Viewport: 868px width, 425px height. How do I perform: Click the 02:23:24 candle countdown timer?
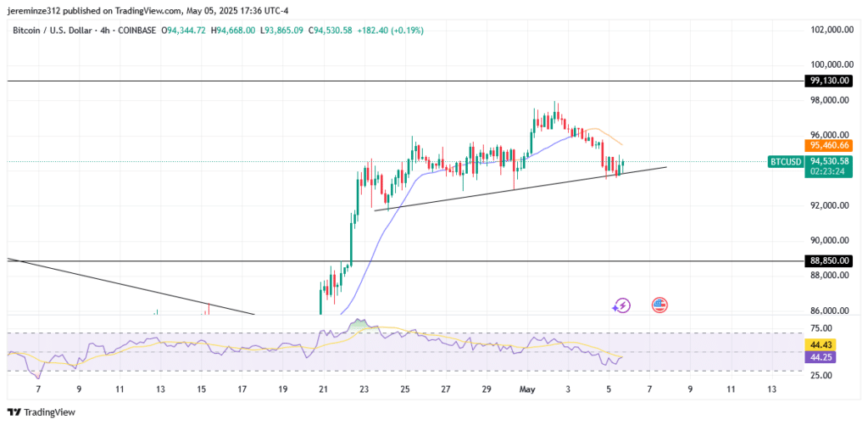[829, 171]
